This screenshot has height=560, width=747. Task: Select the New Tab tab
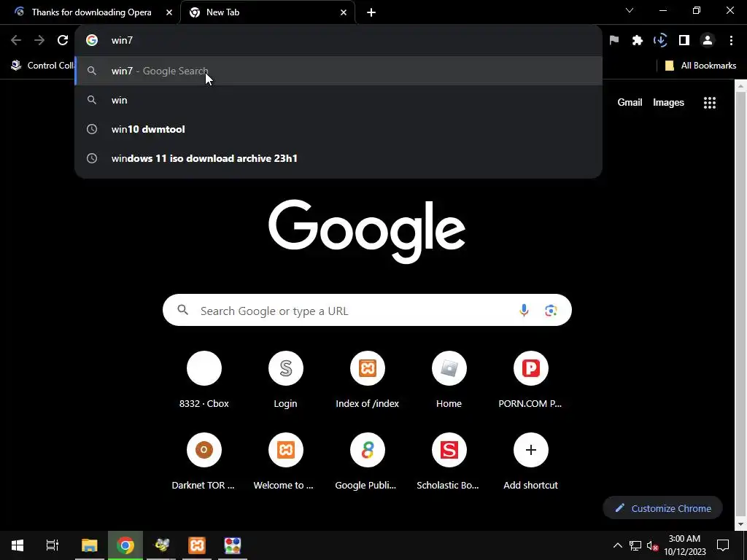click(268, 12)
